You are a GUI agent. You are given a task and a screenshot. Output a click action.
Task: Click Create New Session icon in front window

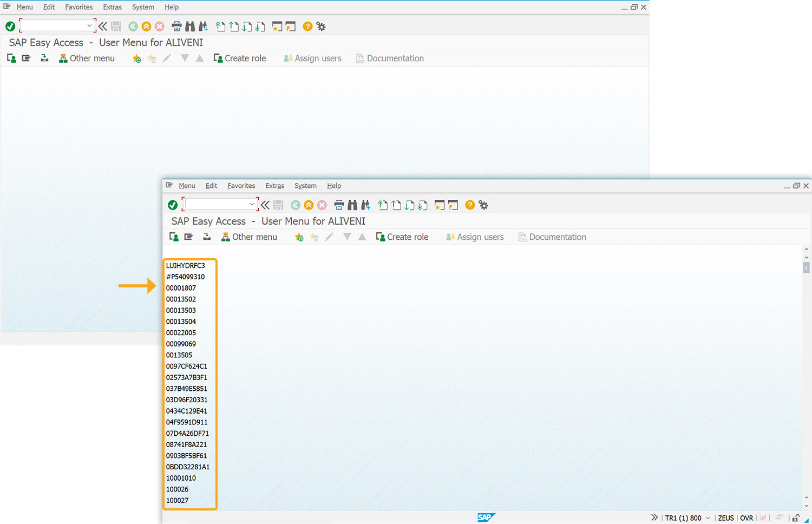(x=440, y=205)
